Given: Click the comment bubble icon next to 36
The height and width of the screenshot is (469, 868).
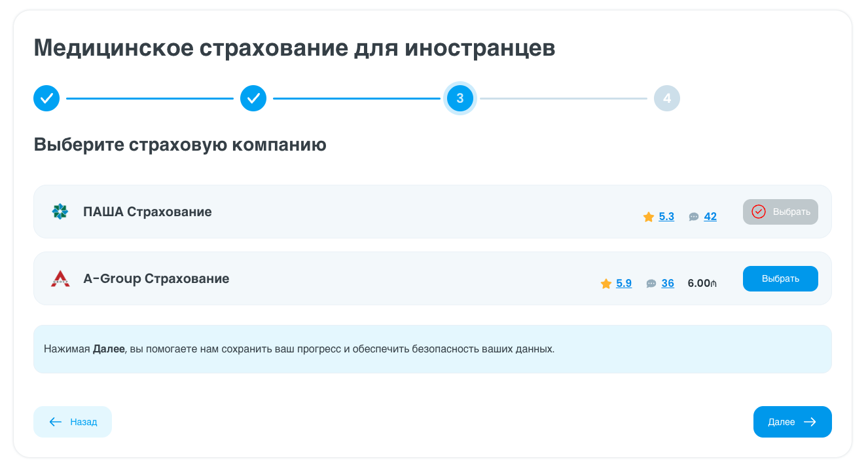Looking at the screenshot, I should tap(651, 284).
